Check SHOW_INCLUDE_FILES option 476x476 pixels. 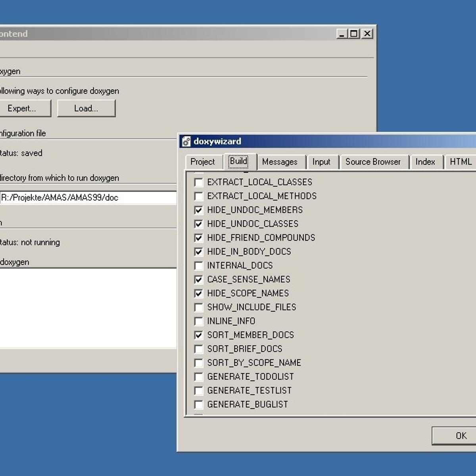pos(198,307)
